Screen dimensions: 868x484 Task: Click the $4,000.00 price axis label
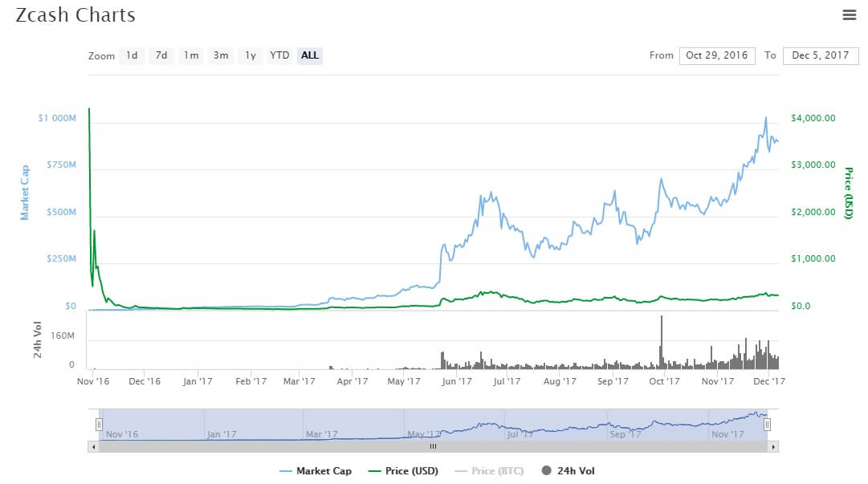[813, 118]
